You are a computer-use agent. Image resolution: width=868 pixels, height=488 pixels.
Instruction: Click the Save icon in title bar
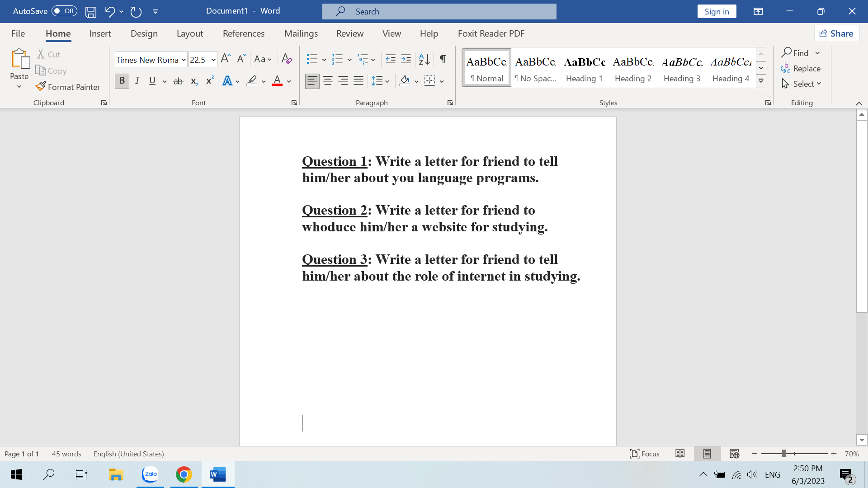coord(91,11)
